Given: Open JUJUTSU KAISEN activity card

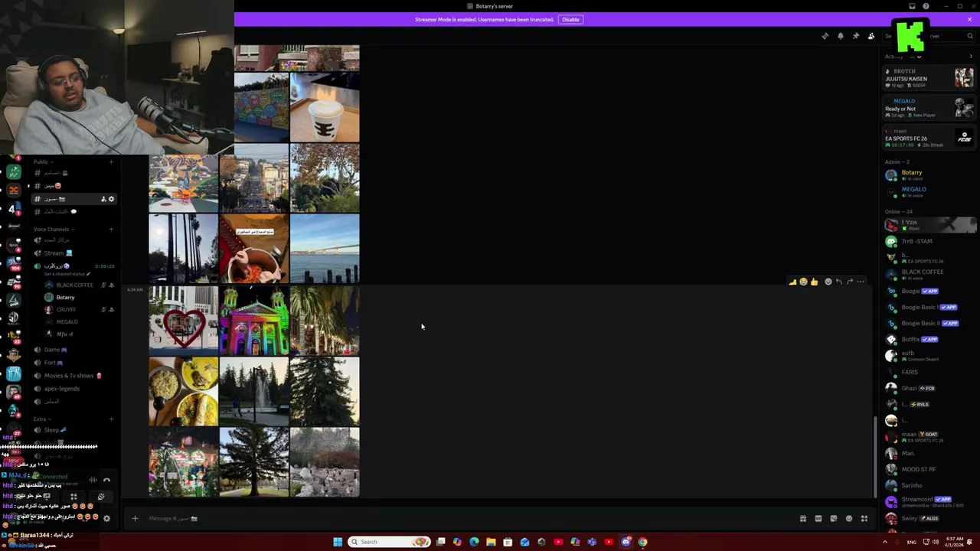Looking at the screenshot, I should point(929,78).
